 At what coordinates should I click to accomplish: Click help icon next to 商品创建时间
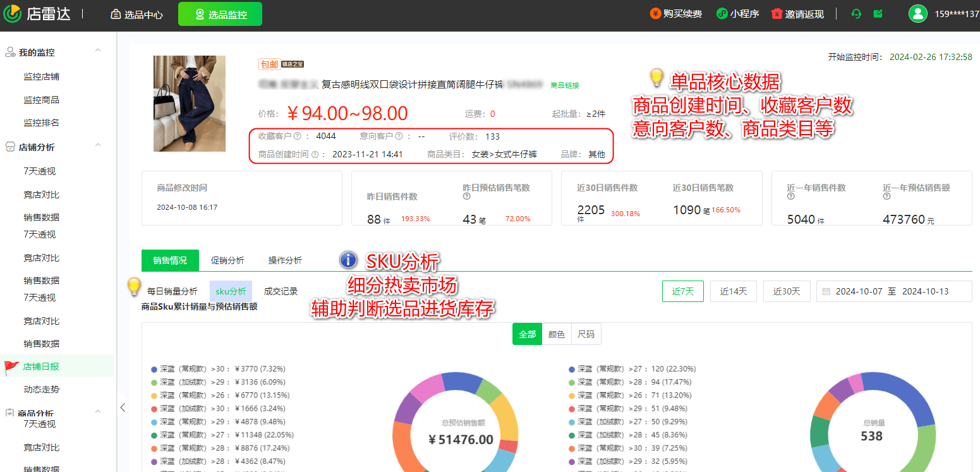[315, 154]
